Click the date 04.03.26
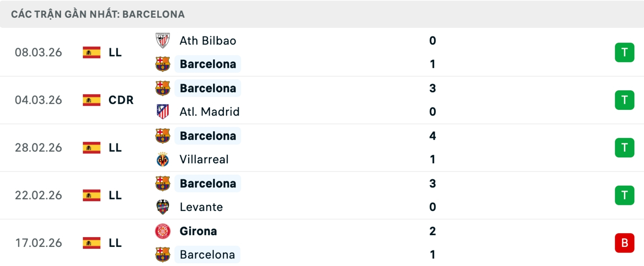Viewport: 644px width, 266px height. [x=39, y=100]
